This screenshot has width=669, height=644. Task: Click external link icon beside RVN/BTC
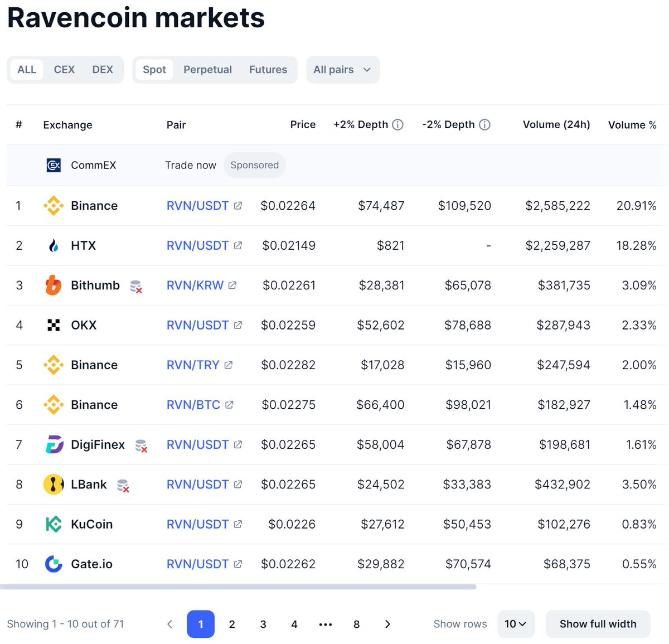(x=229, y=405)
